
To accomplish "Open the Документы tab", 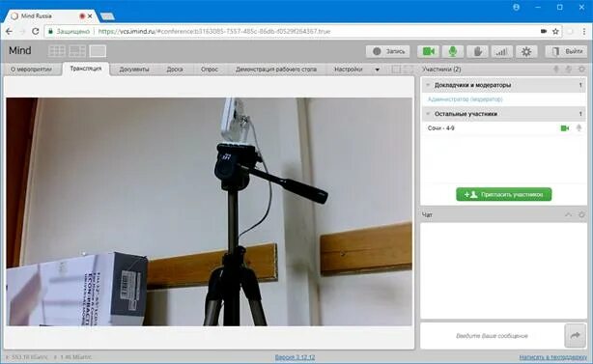I will click(x=134, y=70).
